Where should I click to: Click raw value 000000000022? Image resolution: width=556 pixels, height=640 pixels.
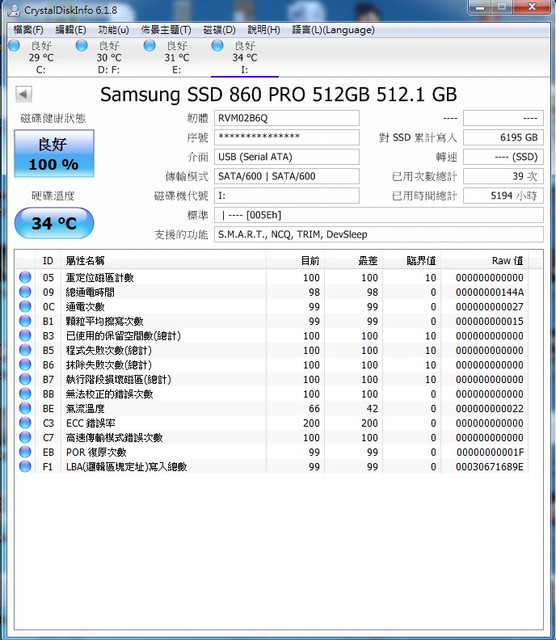click(489, 409)
